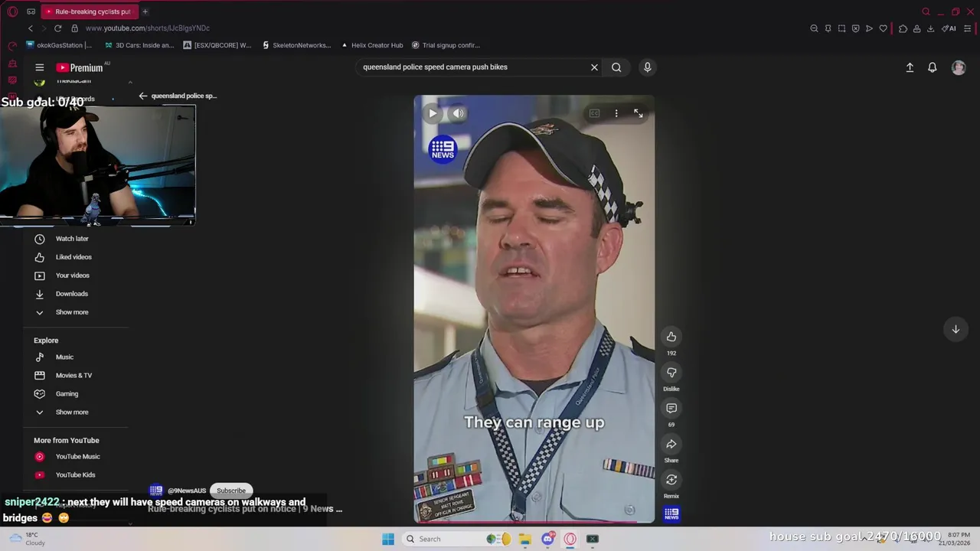This screenshot has height=551, width=980.
Task: Toggle closed captions on the Short
Action: (594, 113)
